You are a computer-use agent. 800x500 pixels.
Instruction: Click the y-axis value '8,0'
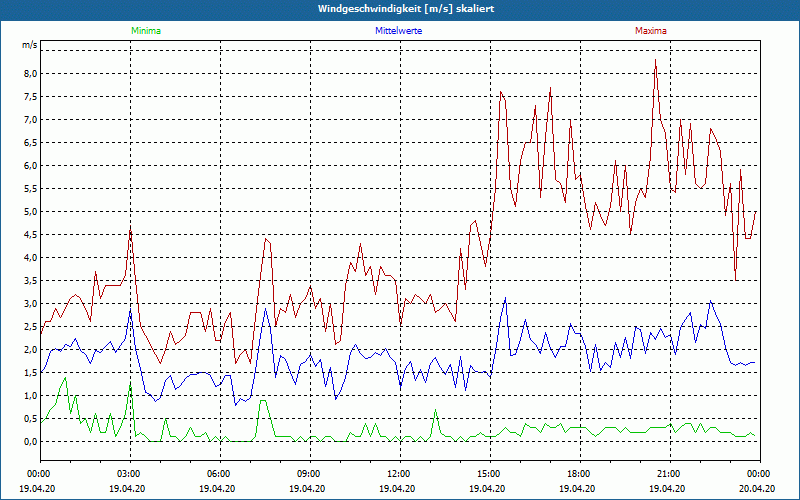(31, 74)
